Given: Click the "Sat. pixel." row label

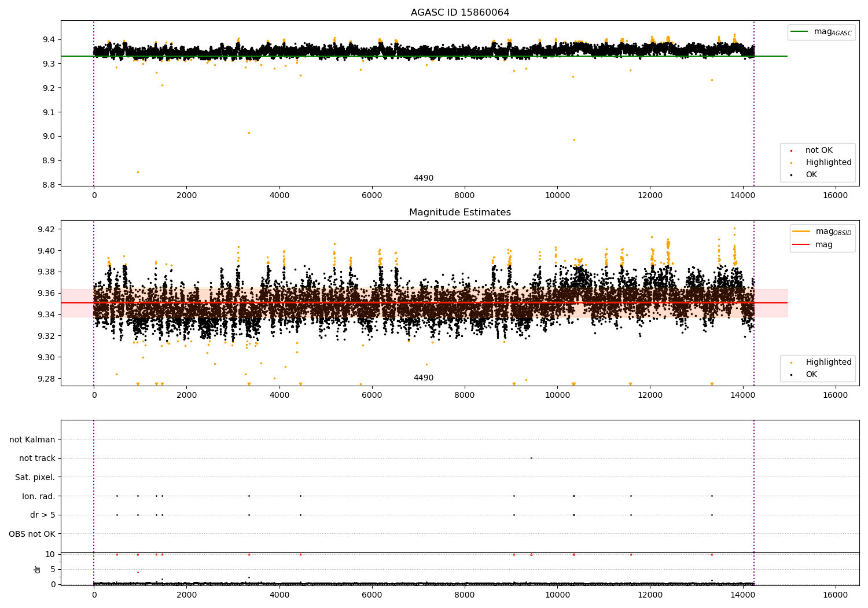Looking at the screenshot, I should pyautogui.click(x=35, y=478).
